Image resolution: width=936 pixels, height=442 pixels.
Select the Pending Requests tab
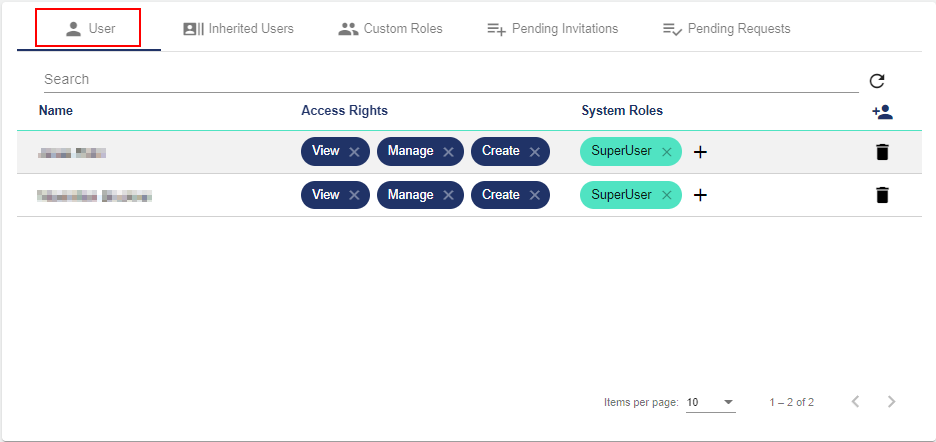(x=726, y=29)
